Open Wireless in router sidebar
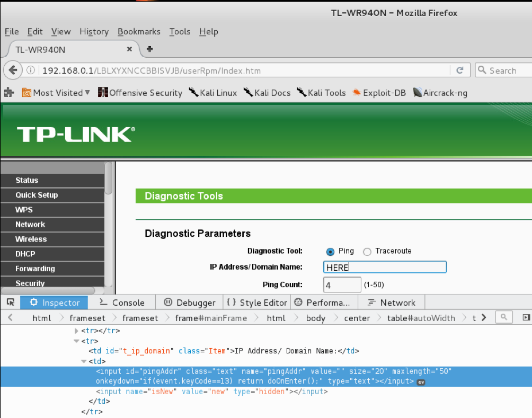Viewport: 532px width, 418px height. point(52,239)
